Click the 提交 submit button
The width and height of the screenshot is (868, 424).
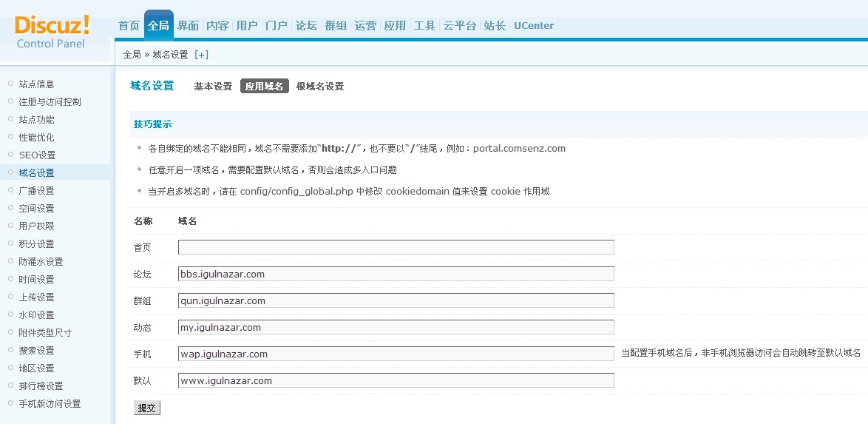[147, 408]
